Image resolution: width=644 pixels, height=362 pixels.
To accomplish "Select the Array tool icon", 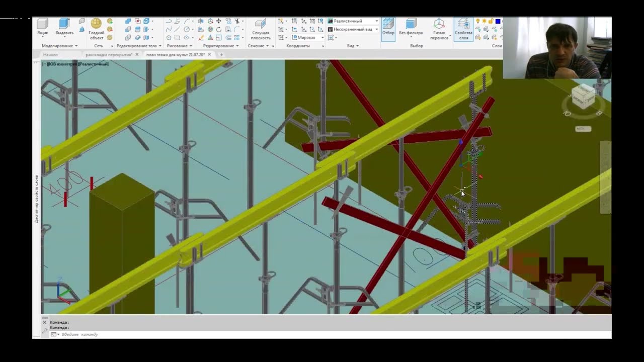I will pyautogui.click(x=237, y=38).
